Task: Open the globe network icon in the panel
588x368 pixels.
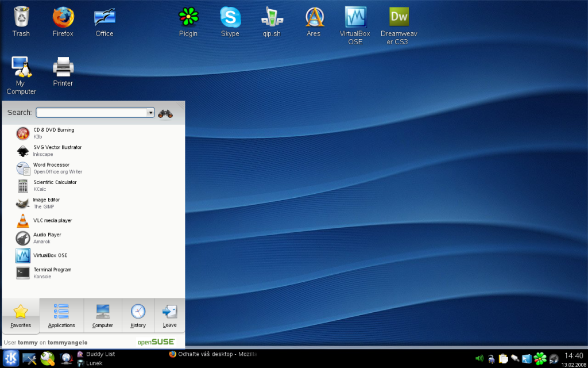Action: pyautogui.click(x=66, y=359)
